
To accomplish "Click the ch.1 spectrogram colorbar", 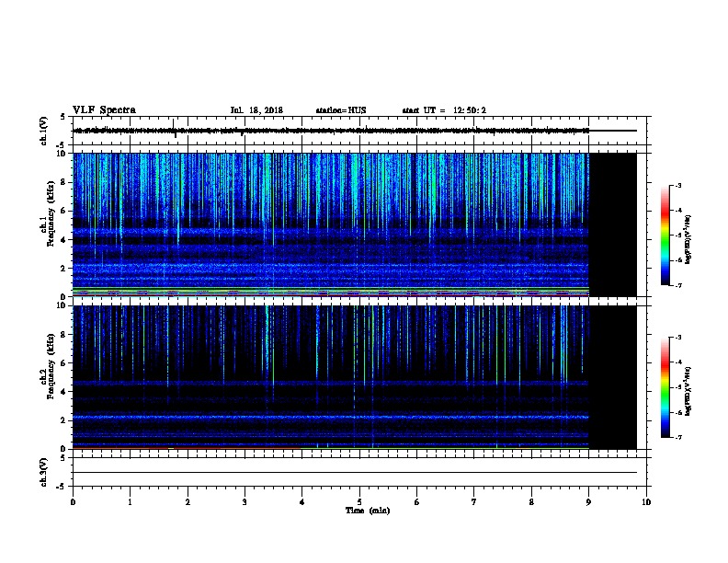I will coord(665,236).
